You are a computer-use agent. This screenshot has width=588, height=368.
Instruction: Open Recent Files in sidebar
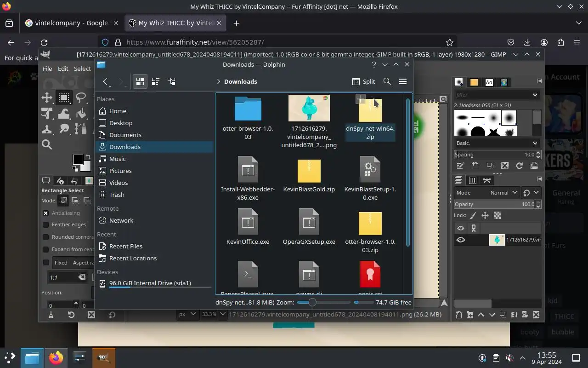click(154, 246)
